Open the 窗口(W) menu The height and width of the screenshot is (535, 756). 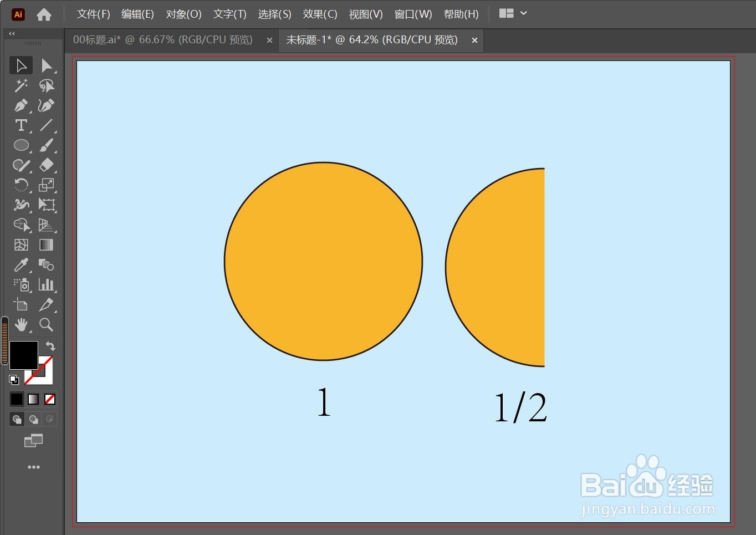pos(413,14)
